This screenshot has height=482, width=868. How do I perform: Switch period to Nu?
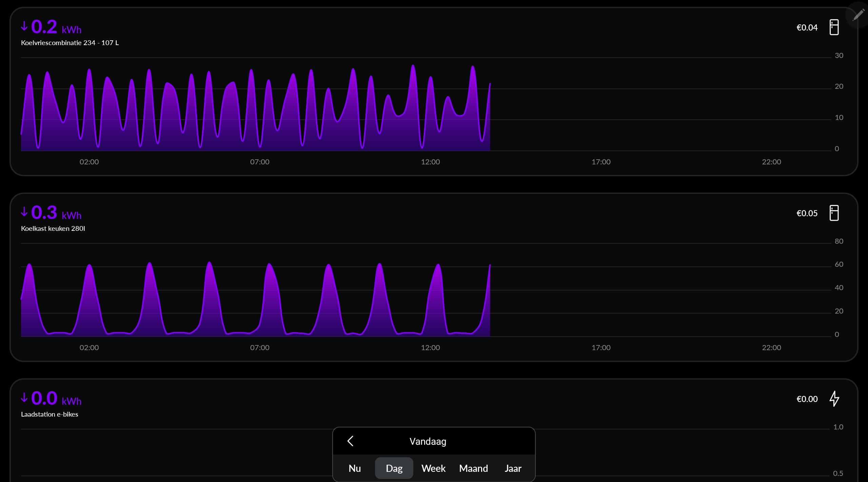(x=355, y=468)
